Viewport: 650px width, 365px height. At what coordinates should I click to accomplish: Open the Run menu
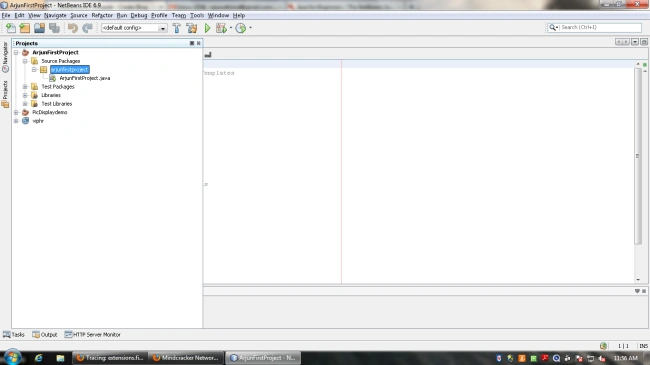tap(121, 15)
